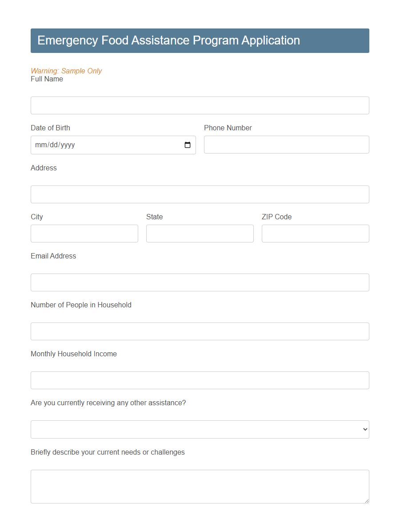
Task: Click the textarea resize handle
Action: coord(367,501)
